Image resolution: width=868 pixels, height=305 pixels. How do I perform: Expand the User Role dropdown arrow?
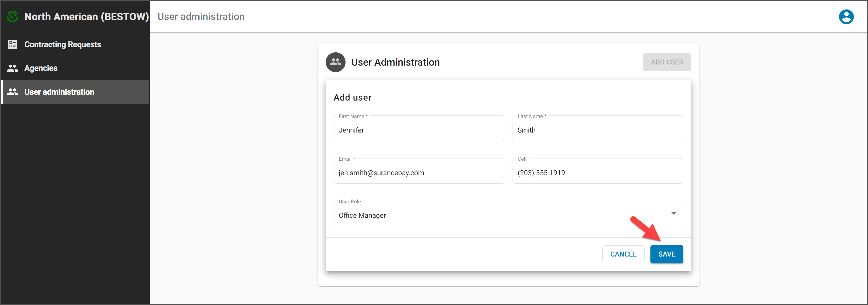click(673, 213)
